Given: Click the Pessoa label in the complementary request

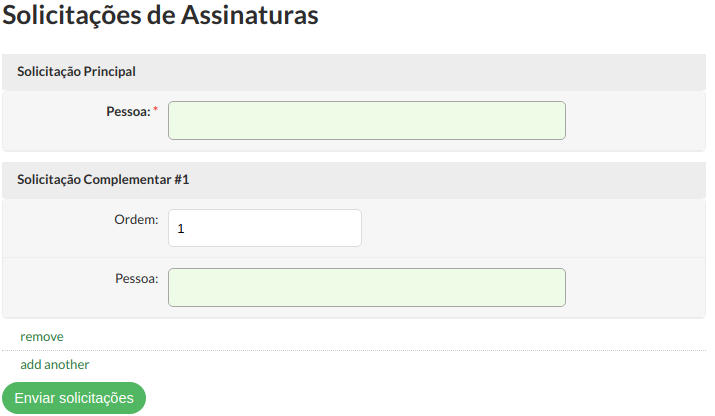Looking at the screenshot, I should click(136, 278).
